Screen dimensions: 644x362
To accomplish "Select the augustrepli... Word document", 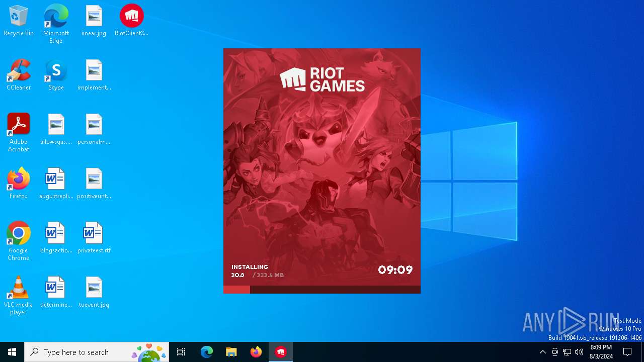I will [x=56, y=184].
